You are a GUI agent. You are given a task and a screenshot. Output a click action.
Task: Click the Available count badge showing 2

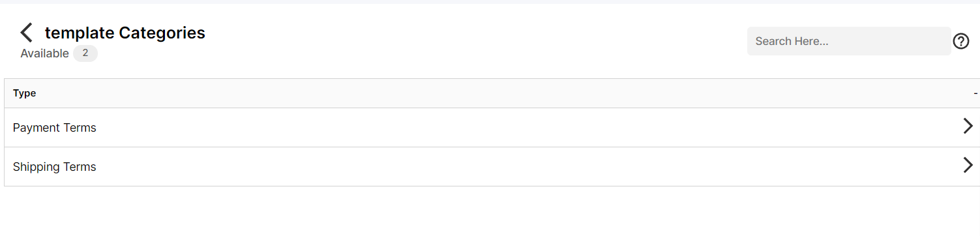click(85, 53)
